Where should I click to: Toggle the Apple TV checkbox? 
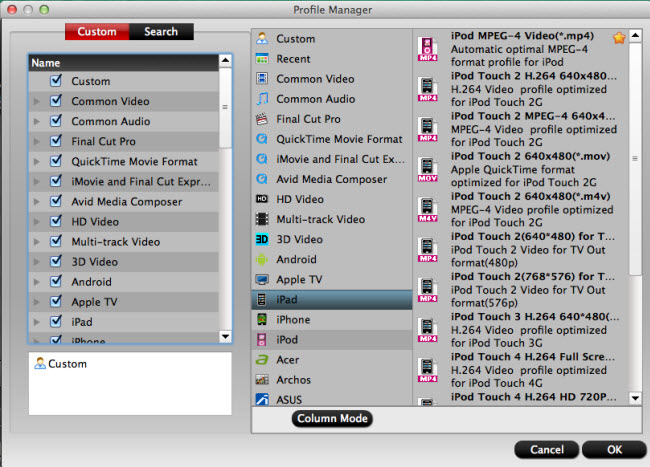coord(56,301)
